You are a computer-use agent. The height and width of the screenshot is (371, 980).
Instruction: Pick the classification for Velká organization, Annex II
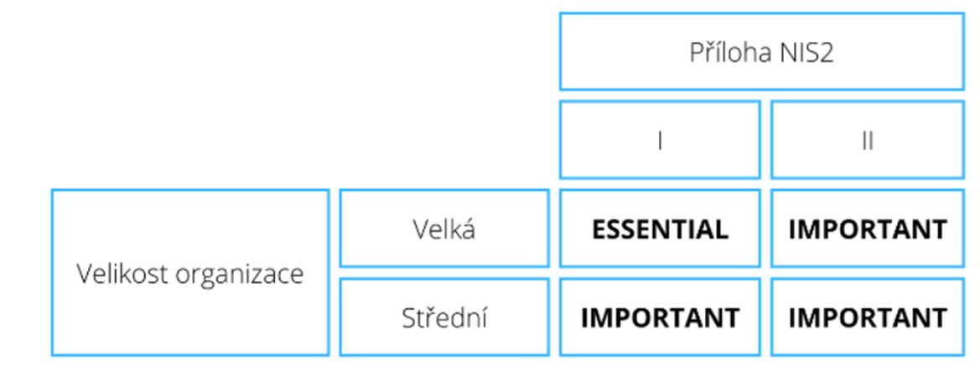pos(867,229)
